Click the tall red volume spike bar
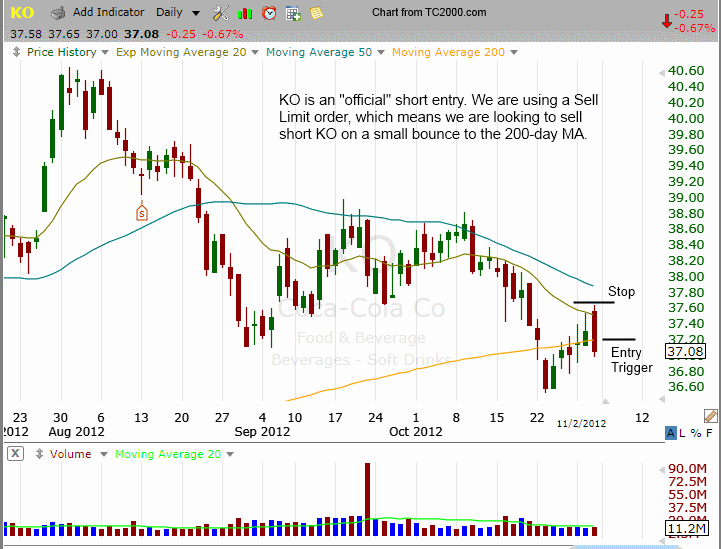This screenshot has width=721, height=549. [367, 499]
